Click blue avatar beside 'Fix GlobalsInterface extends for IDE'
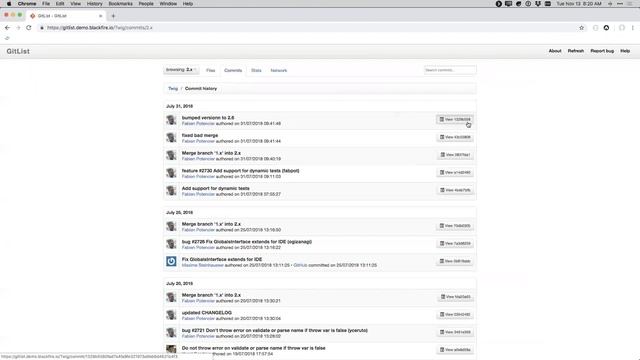This screenshot has width=640, height=360. pyautogui.click(x=171, y=261)
